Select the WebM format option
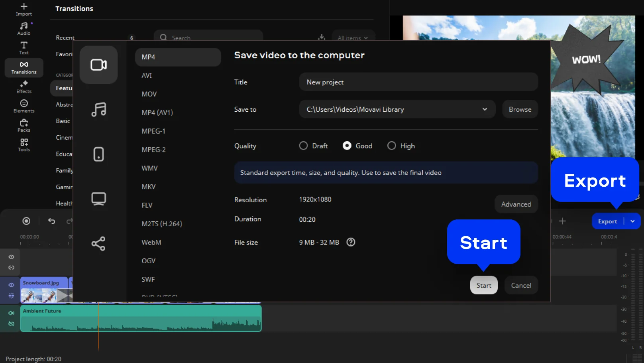 point(151,243)
